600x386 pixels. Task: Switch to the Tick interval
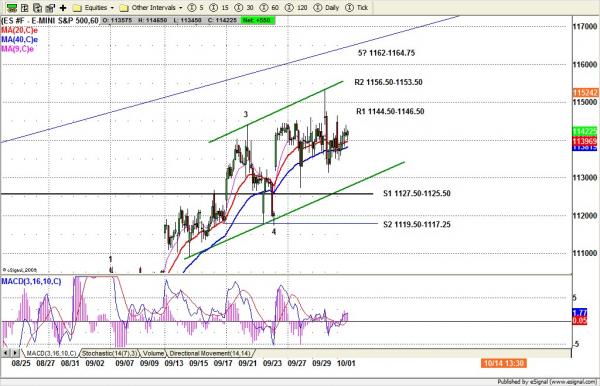357,8
